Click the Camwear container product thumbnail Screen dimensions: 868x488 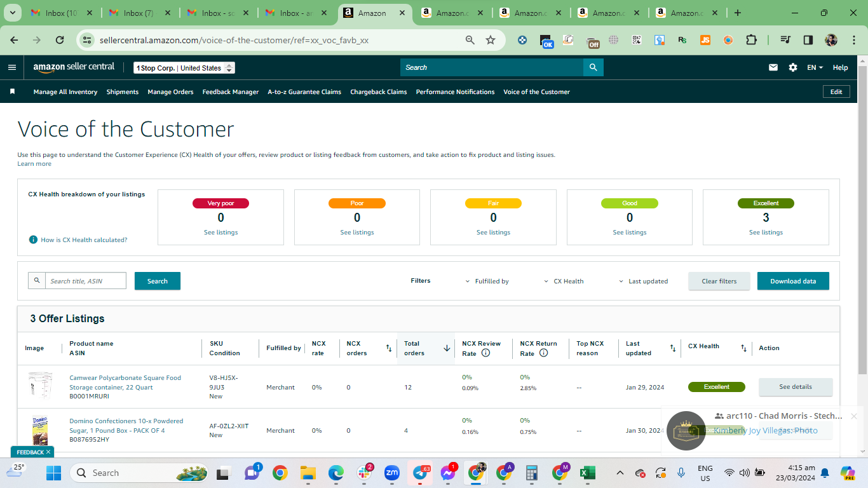click(x=39, y=386)
